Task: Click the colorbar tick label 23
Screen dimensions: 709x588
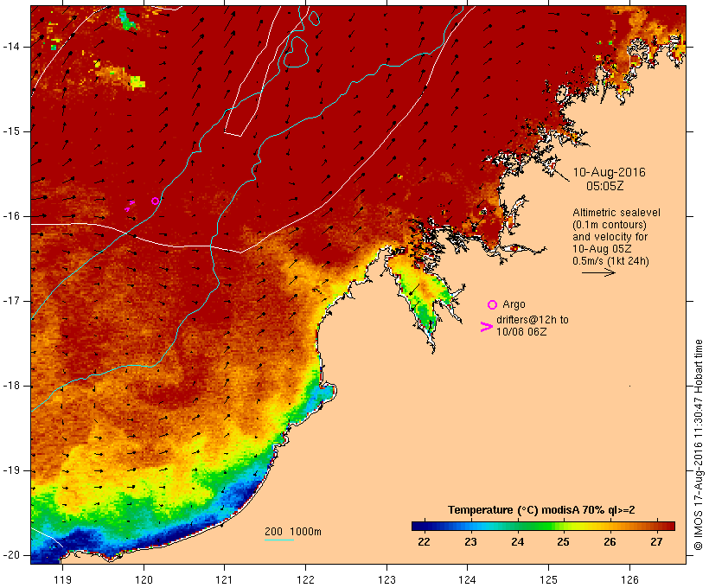Action: point(470,542)
